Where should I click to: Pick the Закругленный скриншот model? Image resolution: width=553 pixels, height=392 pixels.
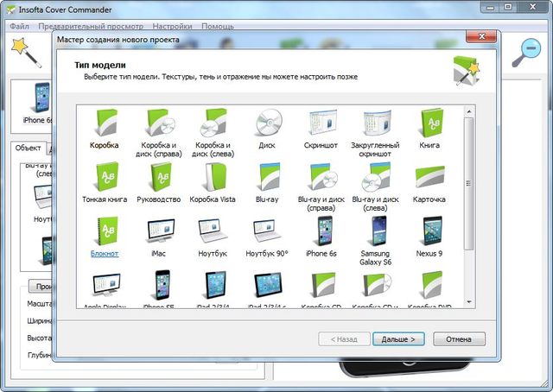click(x=377, y=123)
